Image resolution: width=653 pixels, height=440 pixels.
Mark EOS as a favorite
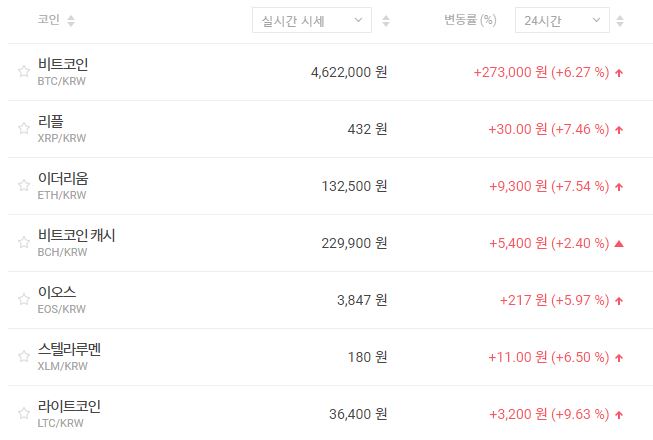(24, 299)
